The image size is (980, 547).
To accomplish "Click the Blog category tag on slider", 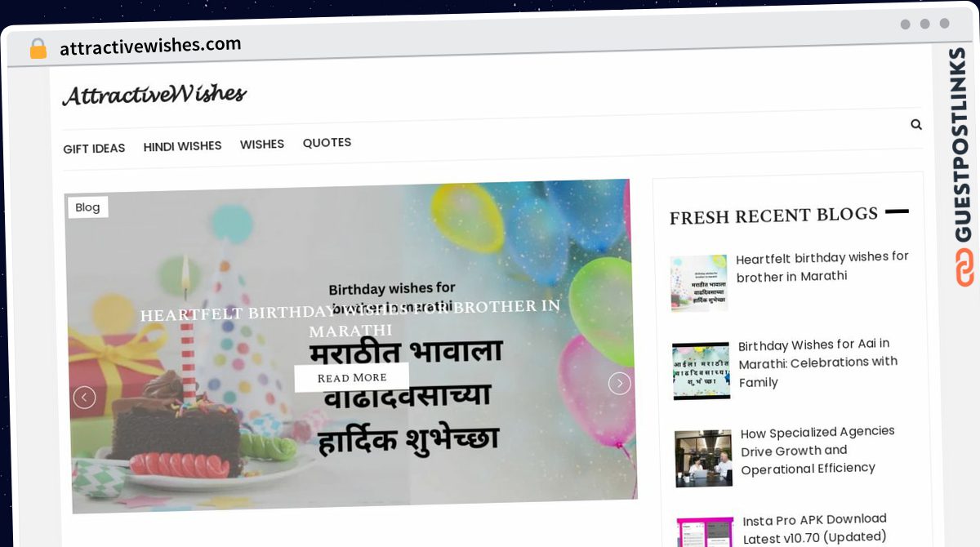I will [x=87, y=207].
